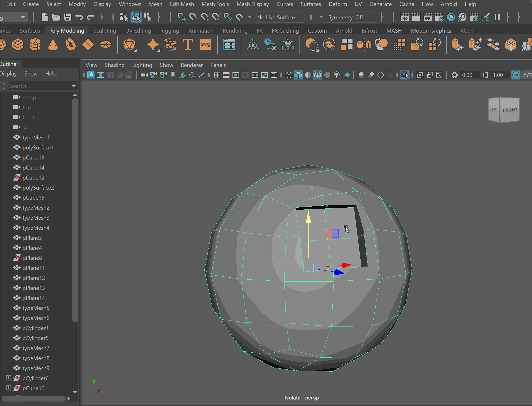Toggle wireframe on shaded display
532x406 pixels.
pos(318,75)
